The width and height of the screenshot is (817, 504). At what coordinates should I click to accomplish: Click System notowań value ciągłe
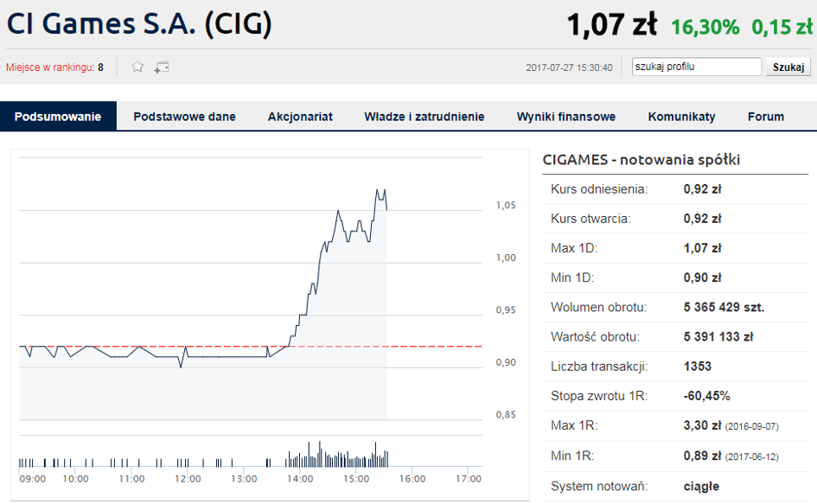point(701,487)
